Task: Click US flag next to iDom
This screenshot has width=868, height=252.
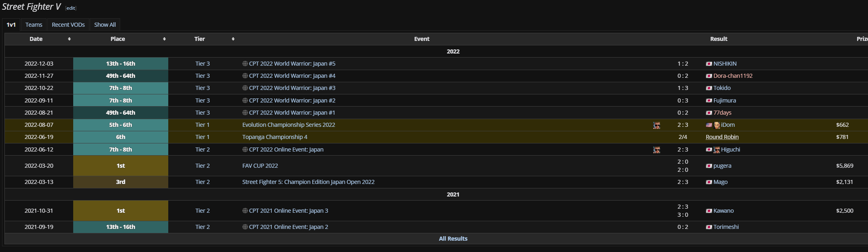Action: click(709, 125)
